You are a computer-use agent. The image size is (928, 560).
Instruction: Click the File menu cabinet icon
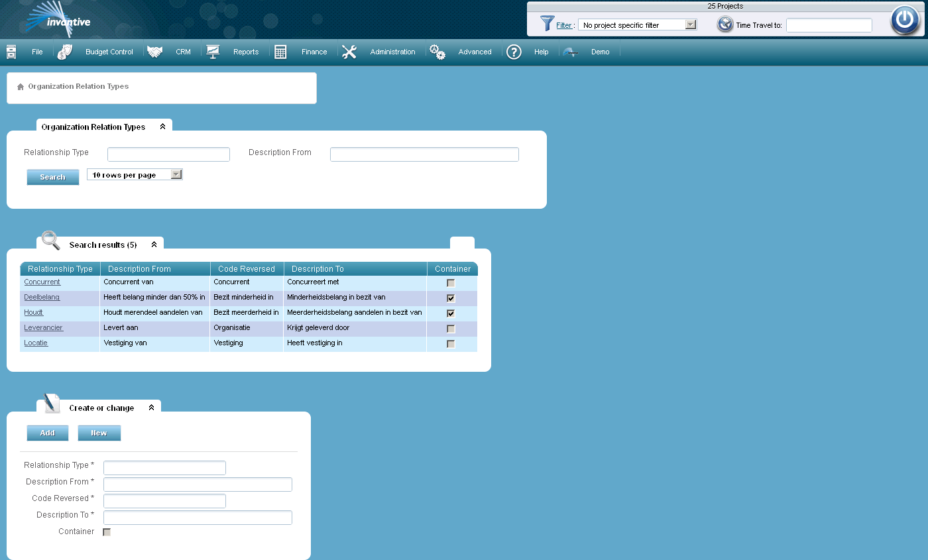point(11,52)
